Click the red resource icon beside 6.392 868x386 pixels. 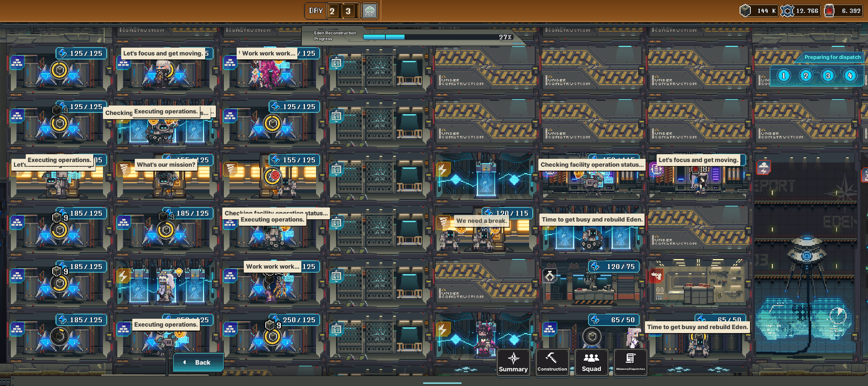coord(829,11)
